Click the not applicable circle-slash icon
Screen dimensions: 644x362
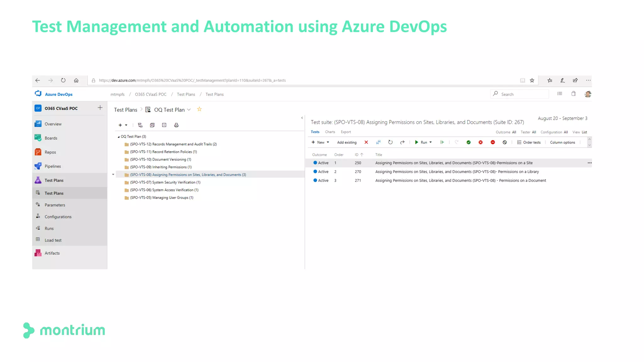(505, 142)
